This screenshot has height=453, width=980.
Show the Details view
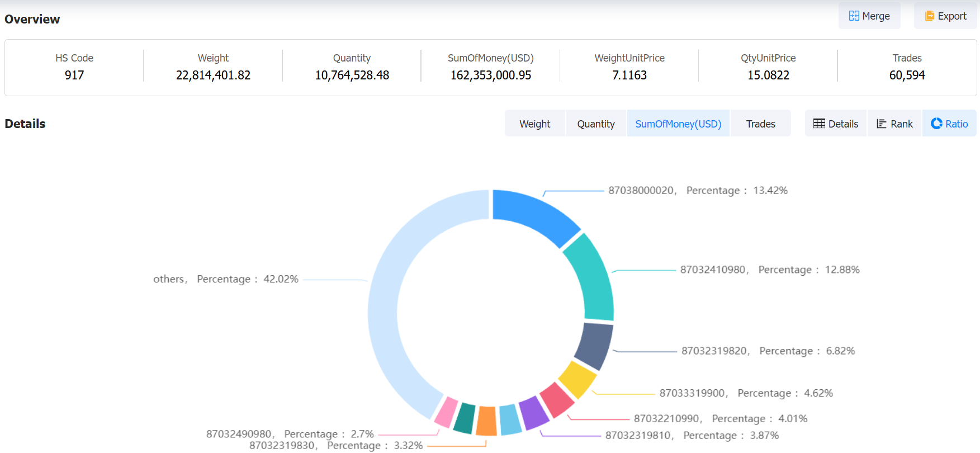click(x=836, y=124)
